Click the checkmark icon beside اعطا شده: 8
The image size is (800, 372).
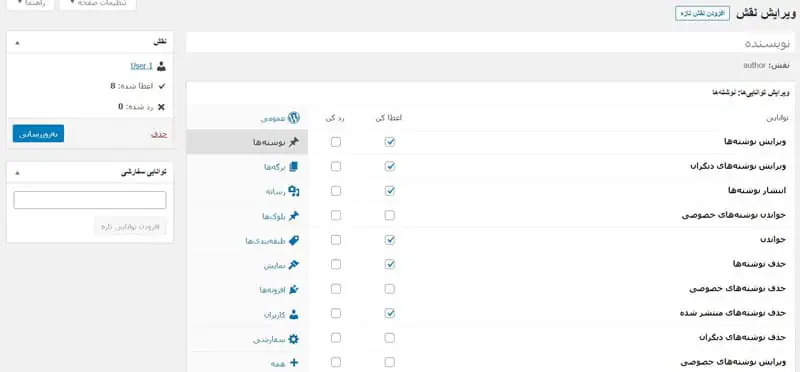tap(162, 86)
